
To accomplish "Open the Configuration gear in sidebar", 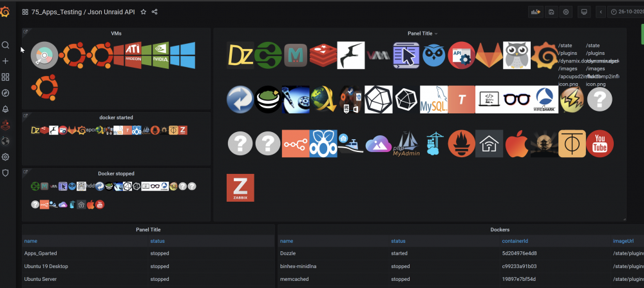I will 5,157.
